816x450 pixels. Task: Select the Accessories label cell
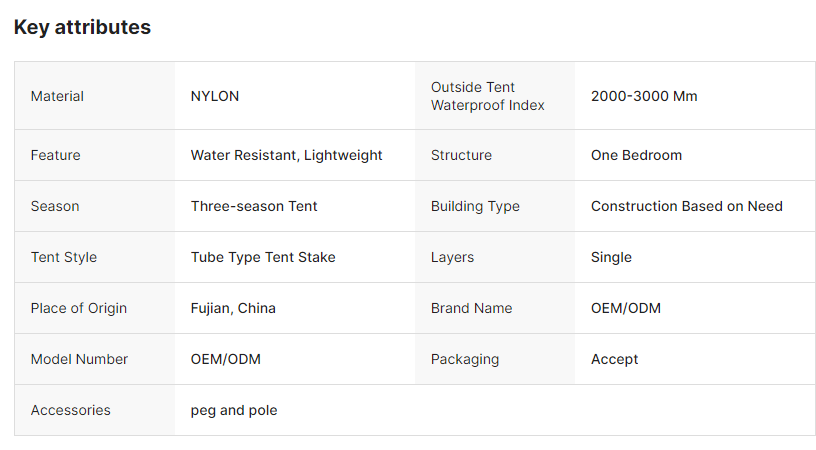[70, 410]
